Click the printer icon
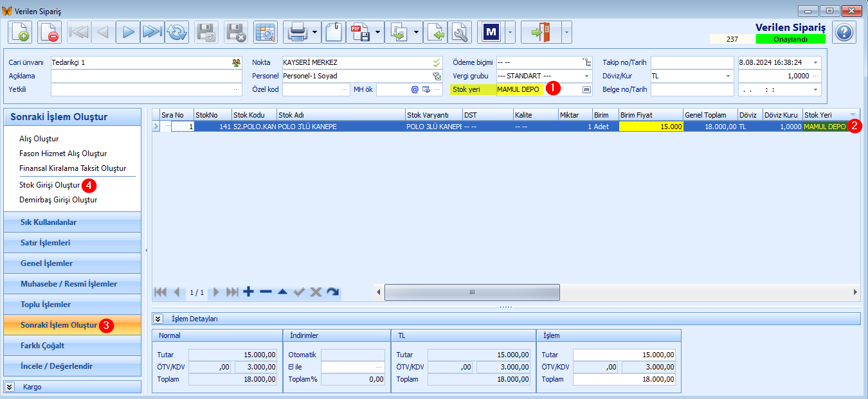Viewport: 868px width, 399px height. coord(297,32)
